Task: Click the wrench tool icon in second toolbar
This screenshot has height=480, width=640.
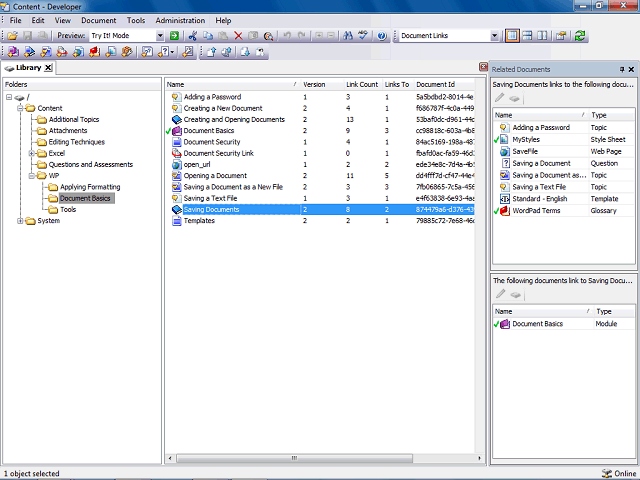Action: (188, 52)
